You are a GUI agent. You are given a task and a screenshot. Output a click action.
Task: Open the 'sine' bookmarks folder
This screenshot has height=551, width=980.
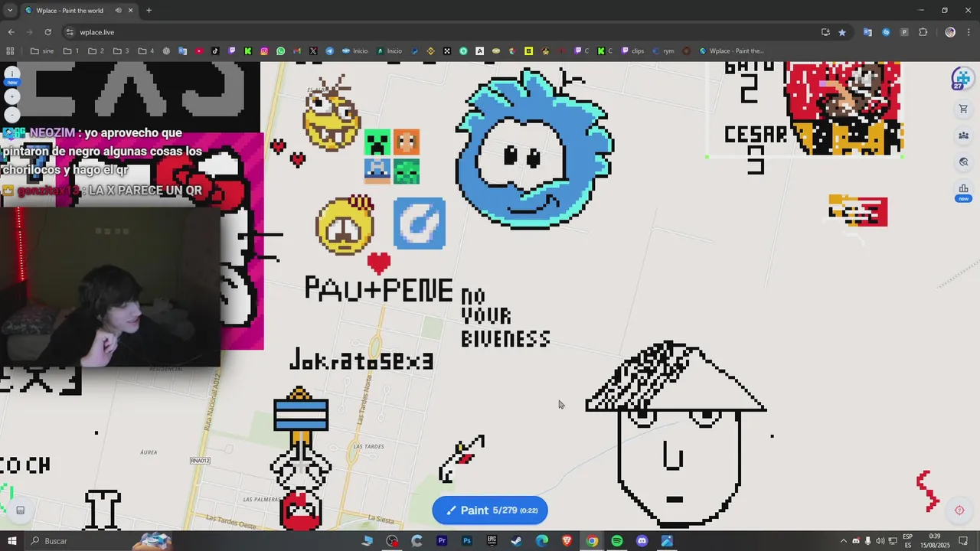[42, 51]
